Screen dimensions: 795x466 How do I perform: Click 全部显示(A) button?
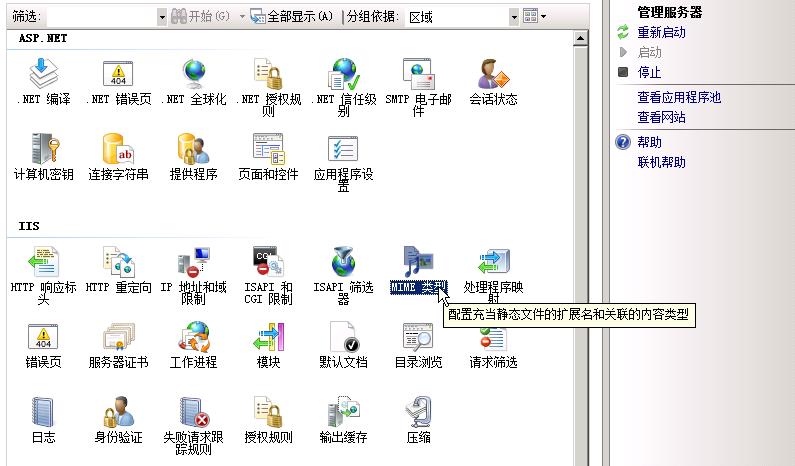click(x=292, y=17)
